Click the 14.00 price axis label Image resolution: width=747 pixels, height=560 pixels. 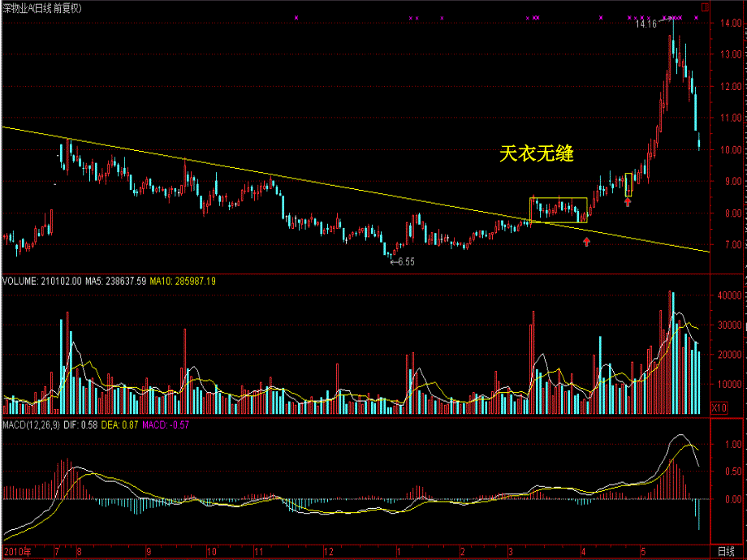click(x=732, y=24)
